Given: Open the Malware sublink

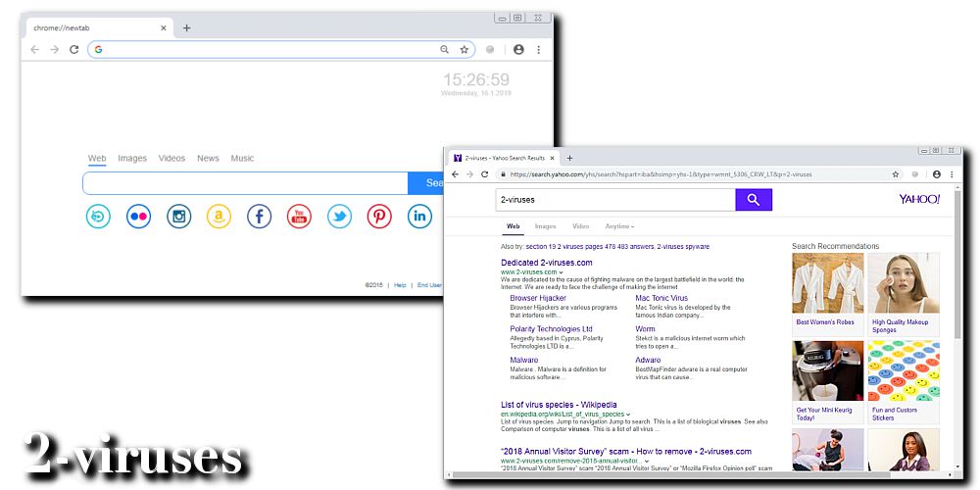Looking at the screenshot, I should tap(523, 360).
